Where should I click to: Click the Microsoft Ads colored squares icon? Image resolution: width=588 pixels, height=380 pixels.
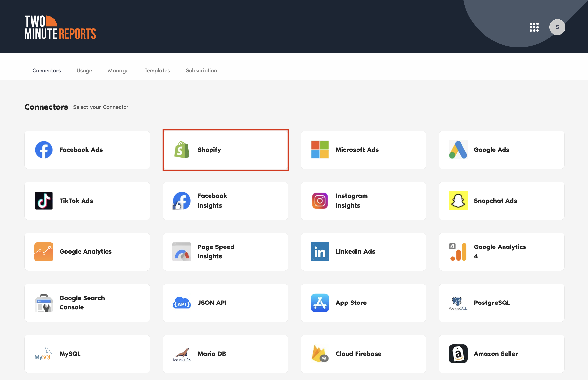click(x=320, y=150)
